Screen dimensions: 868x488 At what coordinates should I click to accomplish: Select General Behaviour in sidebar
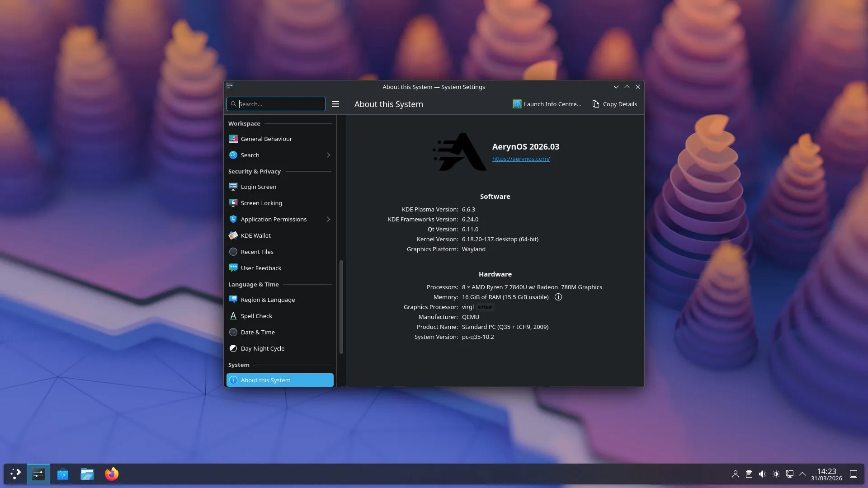coord(266,139)
